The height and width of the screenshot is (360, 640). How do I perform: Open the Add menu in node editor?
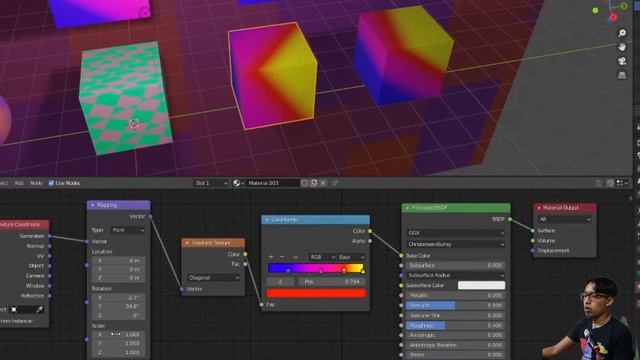[19, 183]
